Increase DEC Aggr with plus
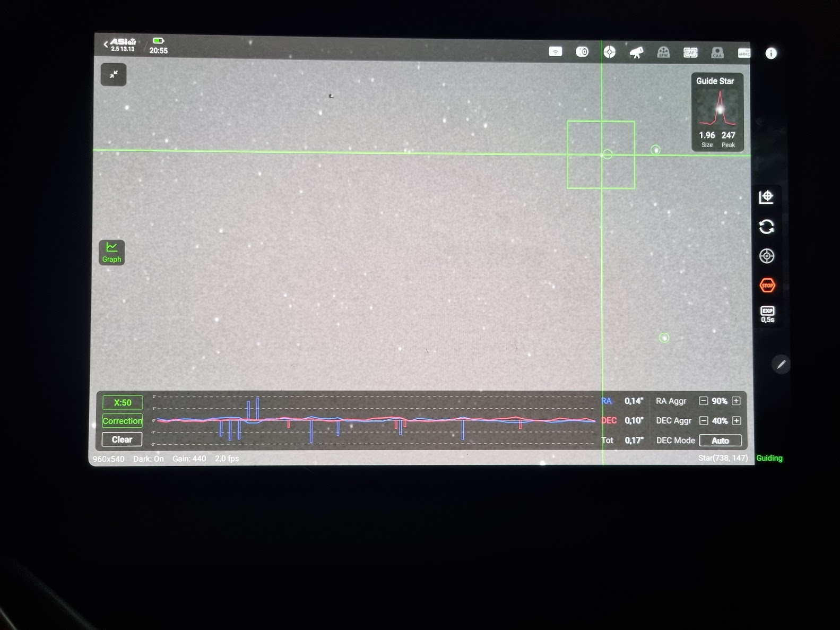This screenshot has height=630, width=840. [x=737, y=421]
